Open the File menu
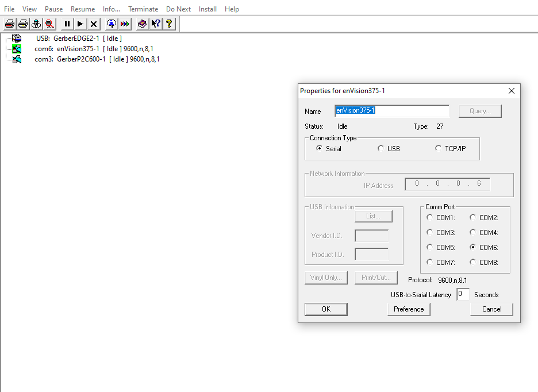 coord(9,9)
